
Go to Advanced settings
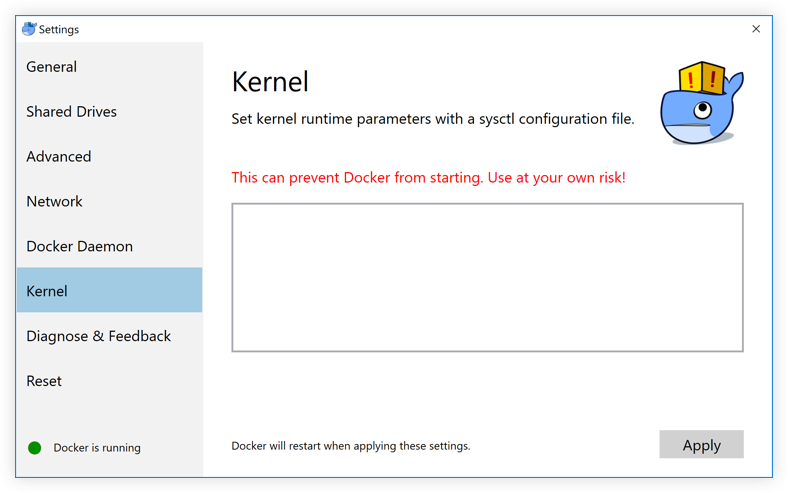[x=58, y=157]
